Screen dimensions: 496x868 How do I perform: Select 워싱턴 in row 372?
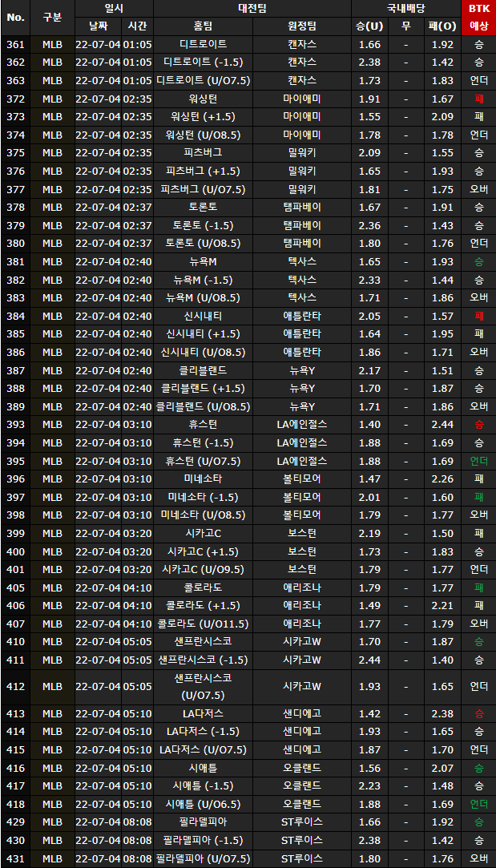[x=204, y=99]
